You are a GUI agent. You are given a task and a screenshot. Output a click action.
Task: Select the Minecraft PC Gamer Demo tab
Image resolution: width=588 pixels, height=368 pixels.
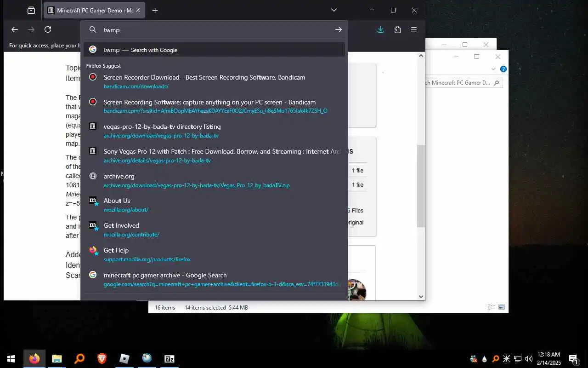click(x=95, y=10)
